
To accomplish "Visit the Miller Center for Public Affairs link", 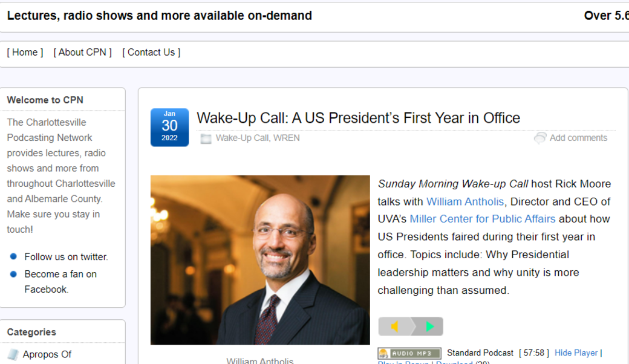I will 482,219.
